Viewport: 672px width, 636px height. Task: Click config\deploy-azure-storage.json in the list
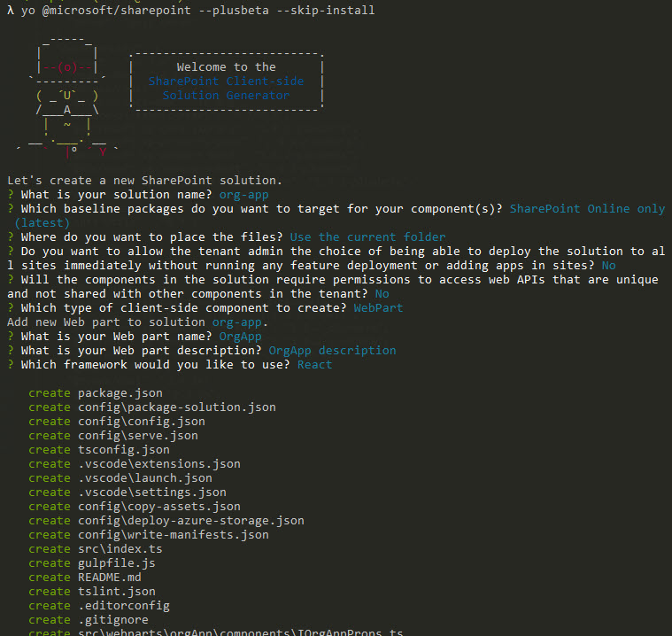(190, 520)
